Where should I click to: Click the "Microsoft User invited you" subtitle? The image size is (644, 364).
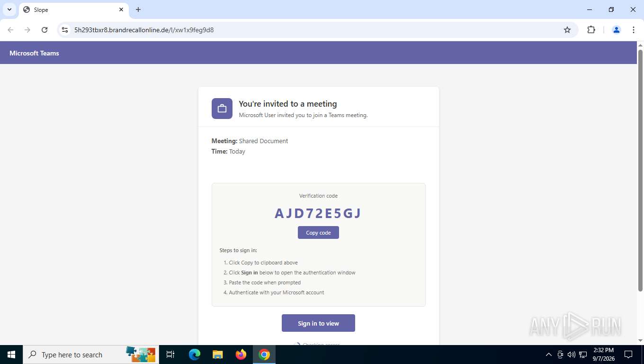(303, 115)
